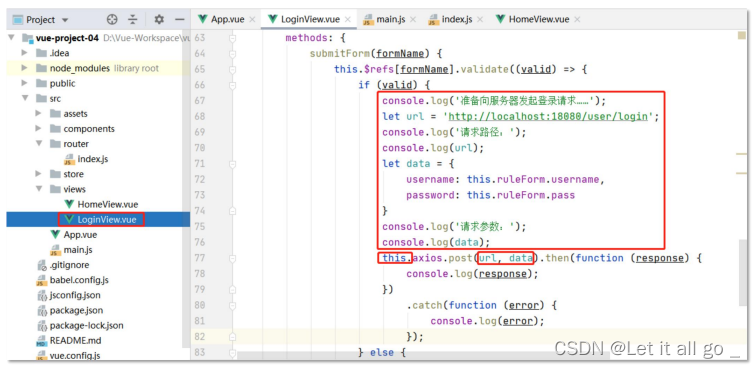Image resolution: width=755 pixels, height=368 pixels.
Task: Expand the .idea folder
Action: (x=25, y=53)
